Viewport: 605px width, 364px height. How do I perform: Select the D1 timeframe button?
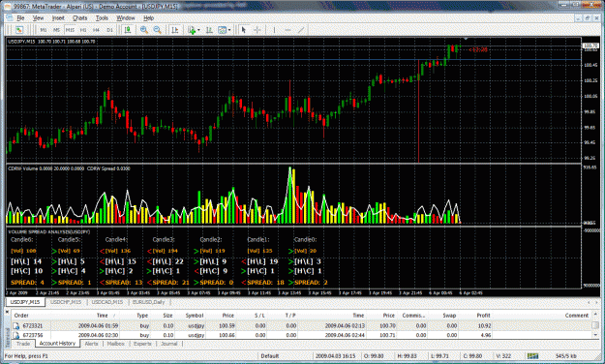pyautogui.click(x=109, y=30)
